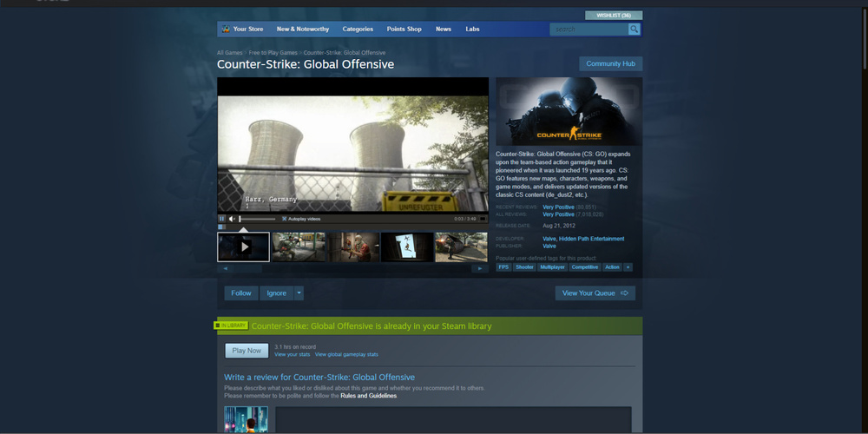868x434 pixels.
Task: Click View Your Queue
Action: tap(595, 293)
